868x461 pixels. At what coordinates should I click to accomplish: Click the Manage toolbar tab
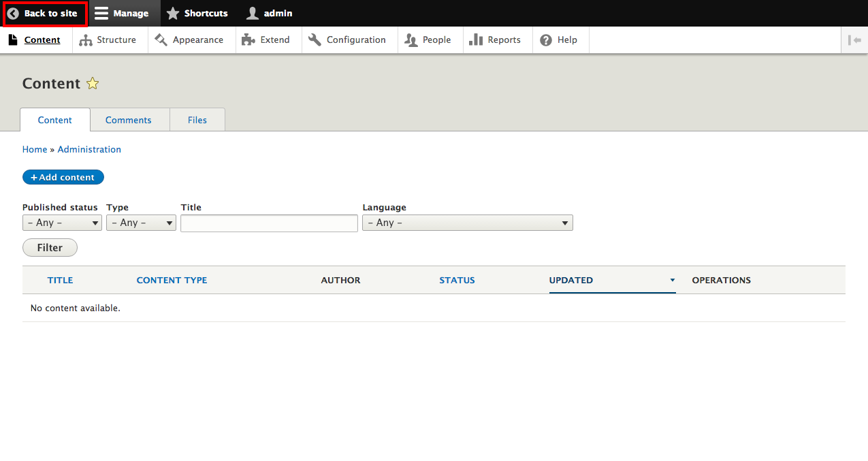tap(123, 14)
